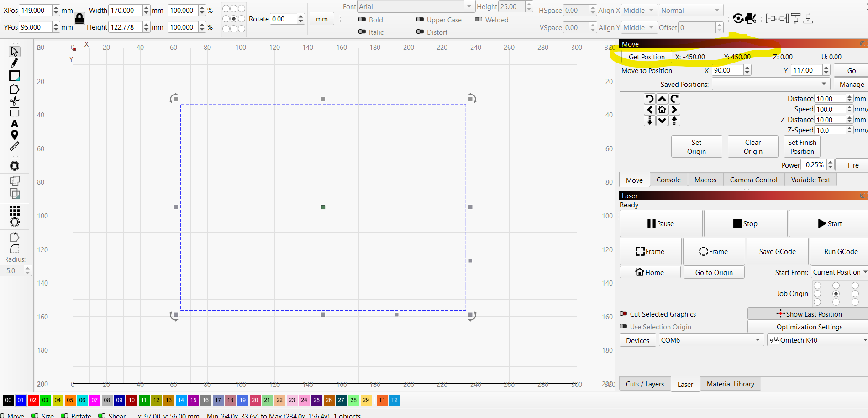
Task: Open the Start From dropdown
Action: [x=839, y=272]
